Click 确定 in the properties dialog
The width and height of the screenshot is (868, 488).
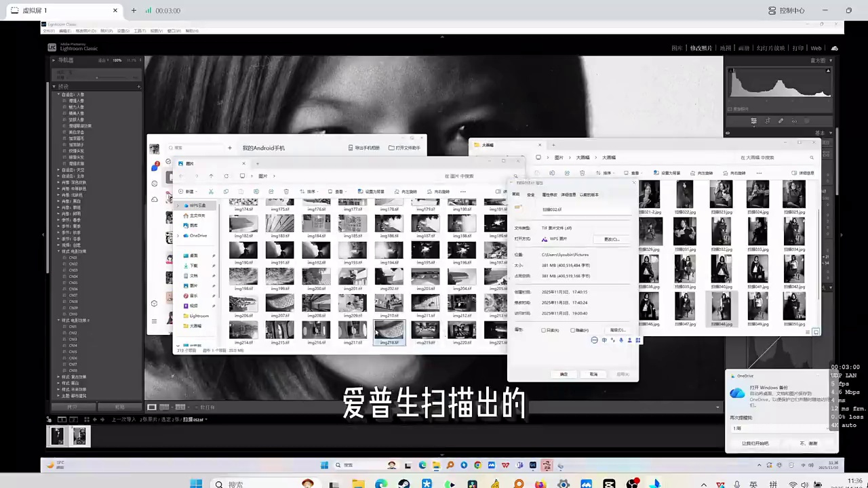[564, 374]
